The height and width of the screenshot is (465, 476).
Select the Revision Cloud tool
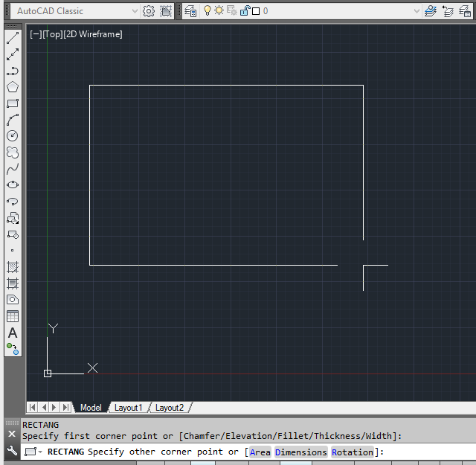click(13, 153)
